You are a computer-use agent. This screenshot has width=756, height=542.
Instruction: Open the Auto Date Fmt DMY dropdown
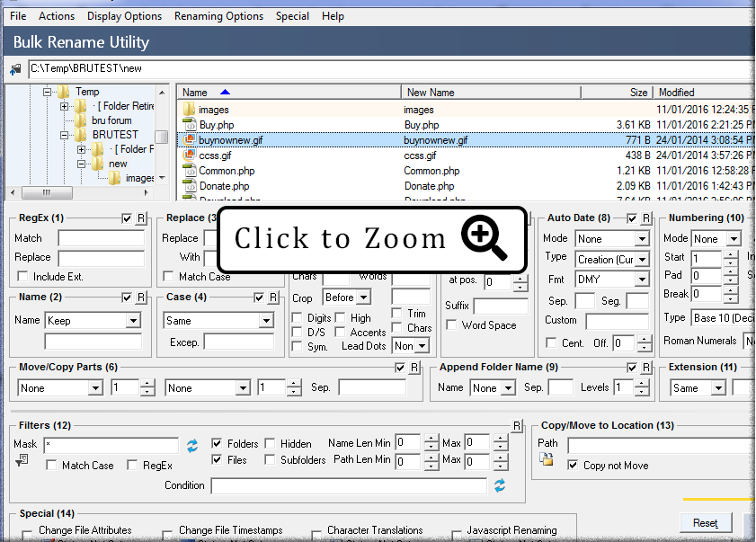[x=642, y=280]
